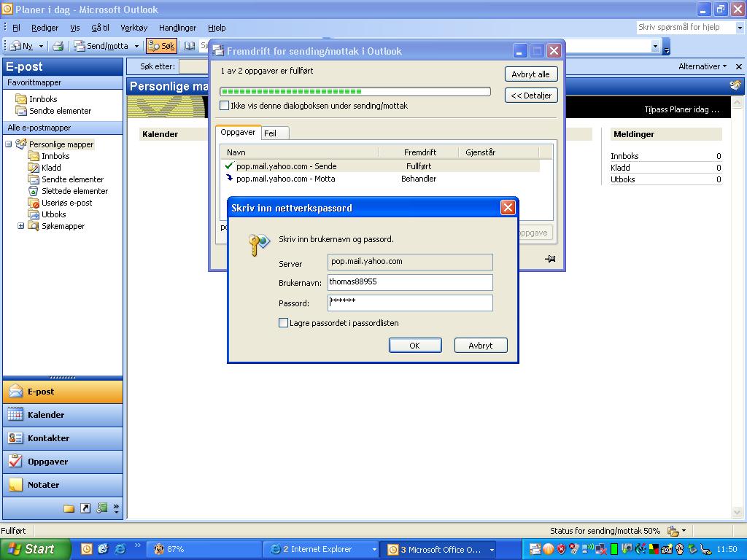The height and width of the screenshot is (560, 747).
Task: Click the Outlook quick launch icon
Action: click(87, 549)
